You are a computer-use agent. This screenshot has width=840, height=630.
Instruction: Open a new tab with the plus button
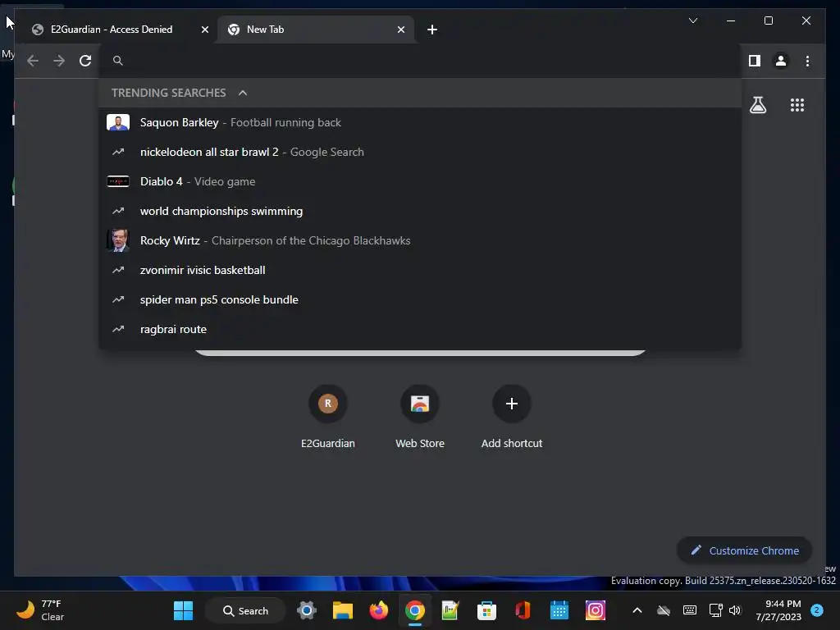coord(432,30)
